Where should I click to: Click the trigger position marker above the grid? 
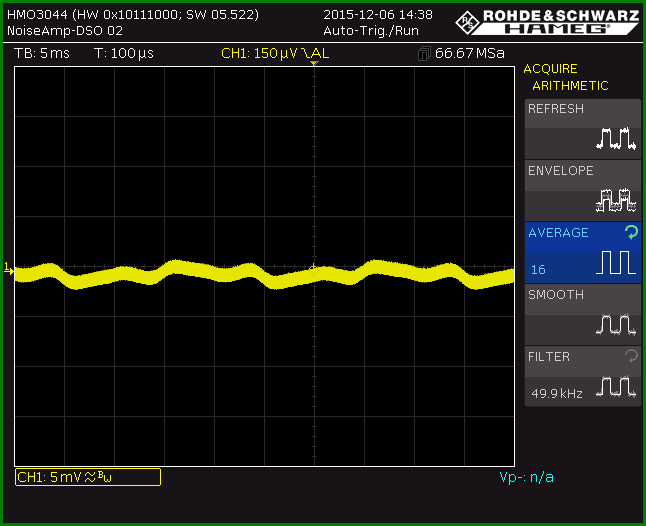(314, 63)
